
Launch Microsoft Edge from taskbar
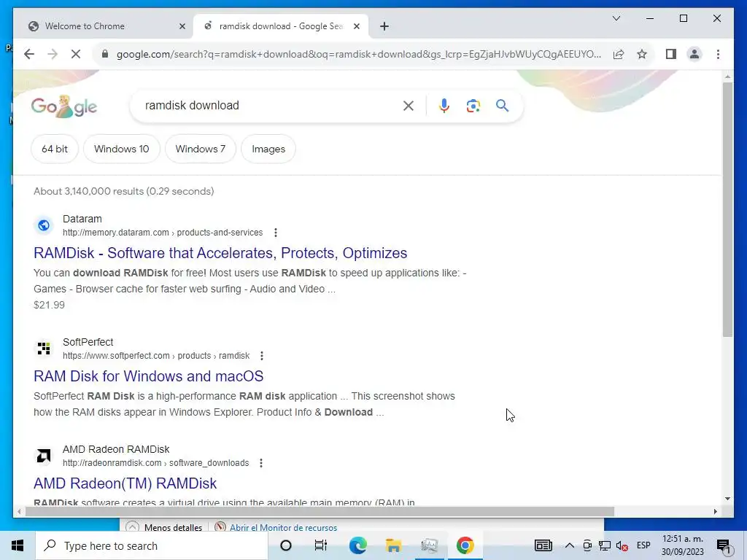tap(357, 545)
